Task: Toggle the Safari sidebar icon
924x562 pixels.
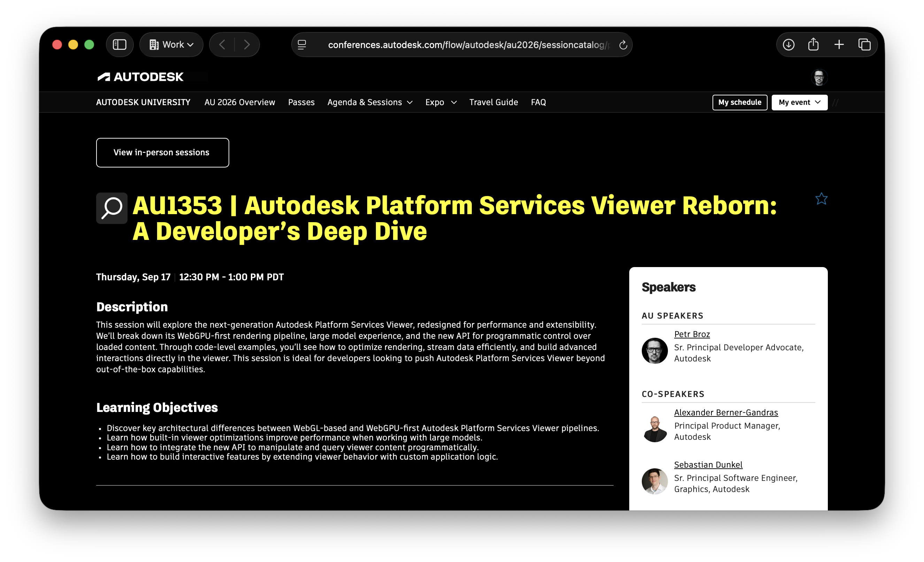Action: 120,45
